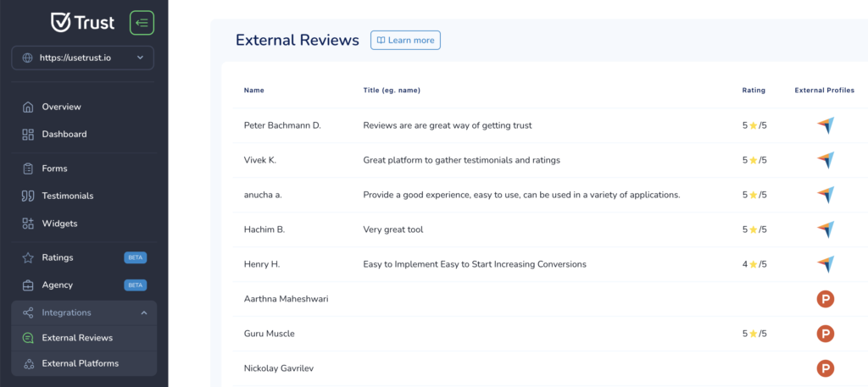This screenshot has width=868, height=387.
Task: Click the External Platforms icon
Action: 28,364
